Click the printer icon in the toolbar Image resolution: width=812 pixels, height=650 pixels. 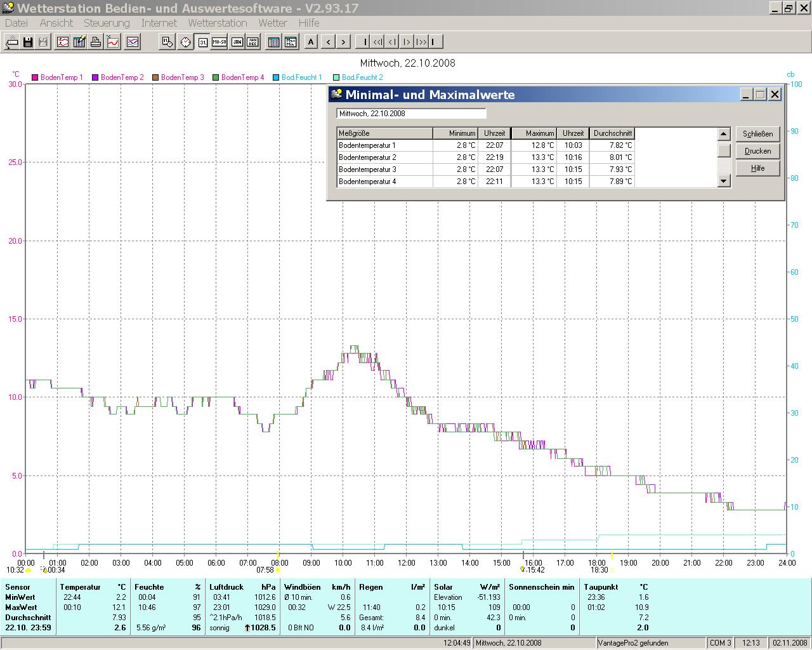(x=96, y=43)
